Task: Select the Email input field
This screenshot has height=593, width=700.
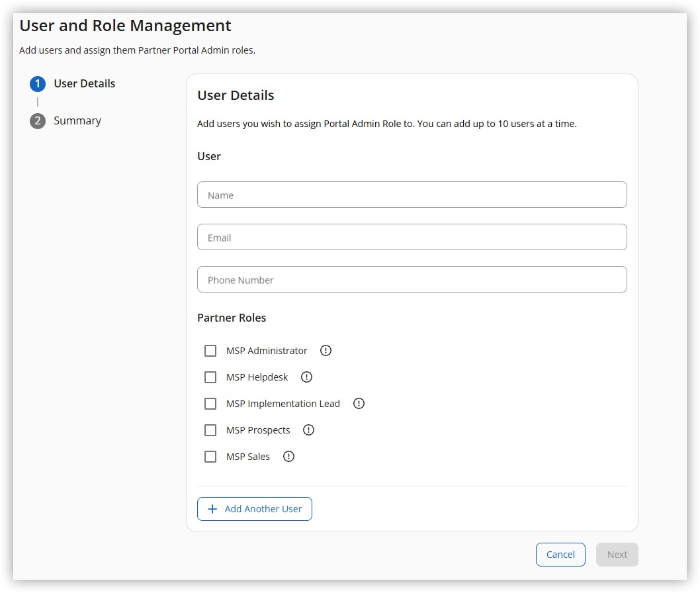Action: coord(412,237)
